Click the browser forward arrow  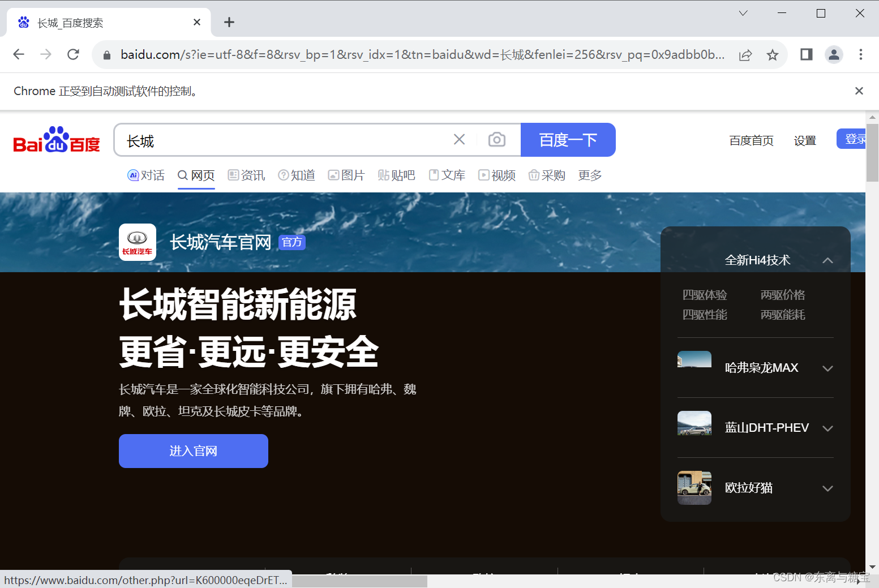point(46,54)
